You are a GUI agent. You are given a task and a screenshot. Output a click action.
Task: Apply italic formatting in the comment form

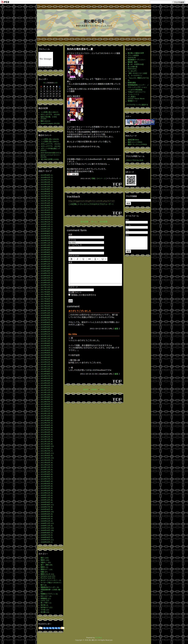tap(77, 259)
